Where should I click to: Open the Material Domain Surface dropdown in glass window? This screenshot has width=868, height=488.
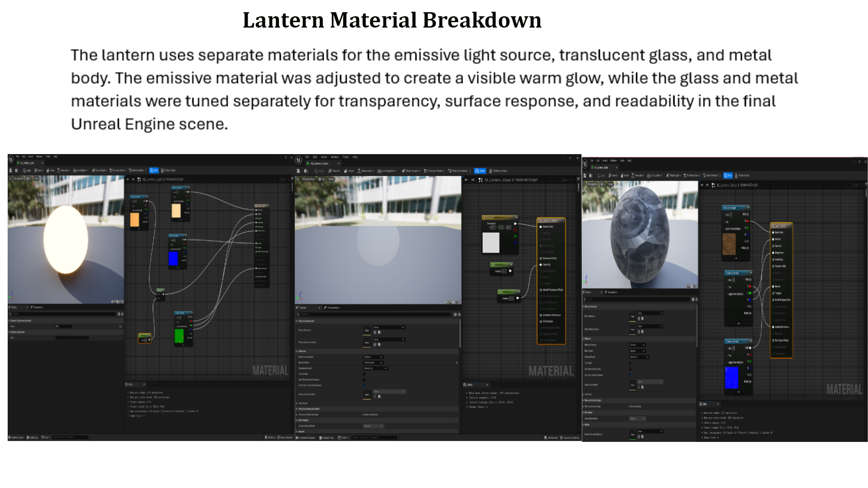click(x=373, y=357)
